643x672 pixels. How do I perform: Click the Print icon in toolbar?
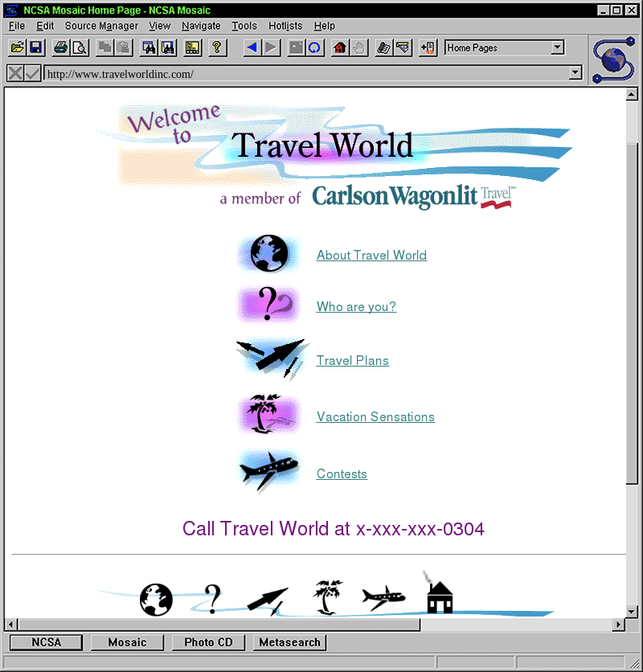61,48
